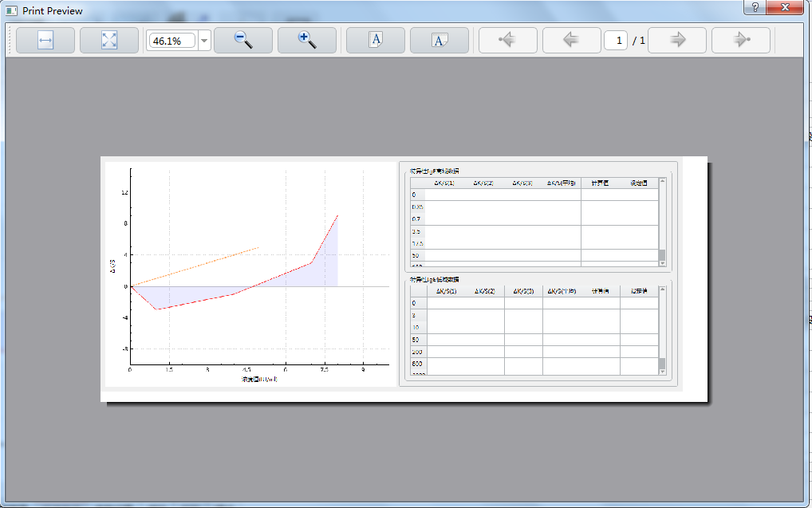Click the ΔK/S(2) header in lower table
The image size is (812, 508).
click(x=485, y=291)
